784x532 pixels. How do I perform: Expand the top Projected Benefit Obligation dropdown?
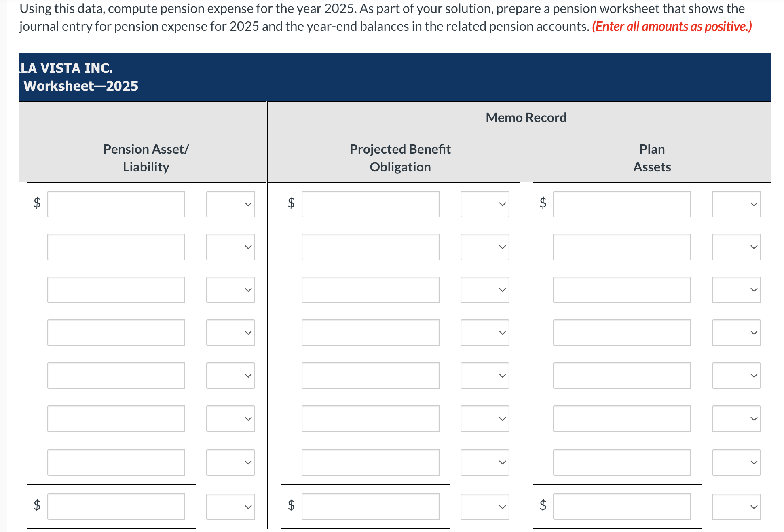click(484, 204)
